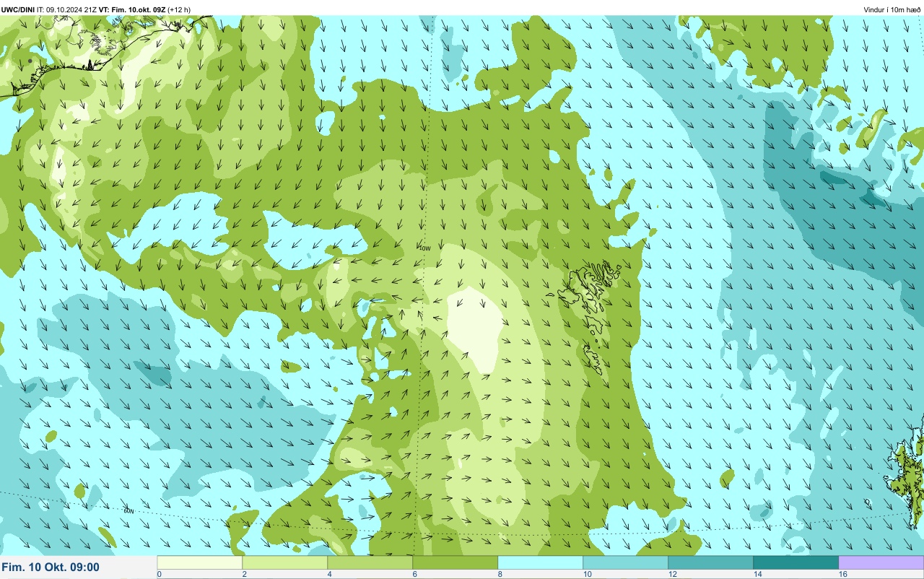Click the 6–8 m/s olive green legend swatch
Screen dimensions: 924x579
pos(456,562)
